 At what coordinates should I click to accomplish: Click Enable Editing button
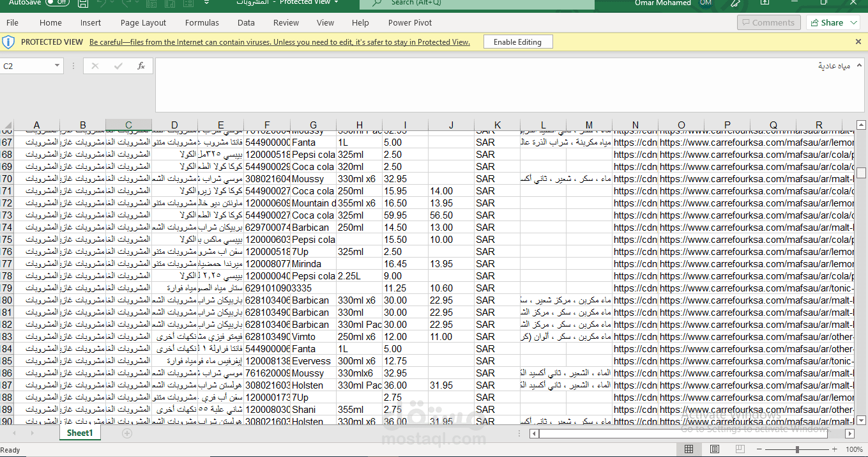pos(517,42)
